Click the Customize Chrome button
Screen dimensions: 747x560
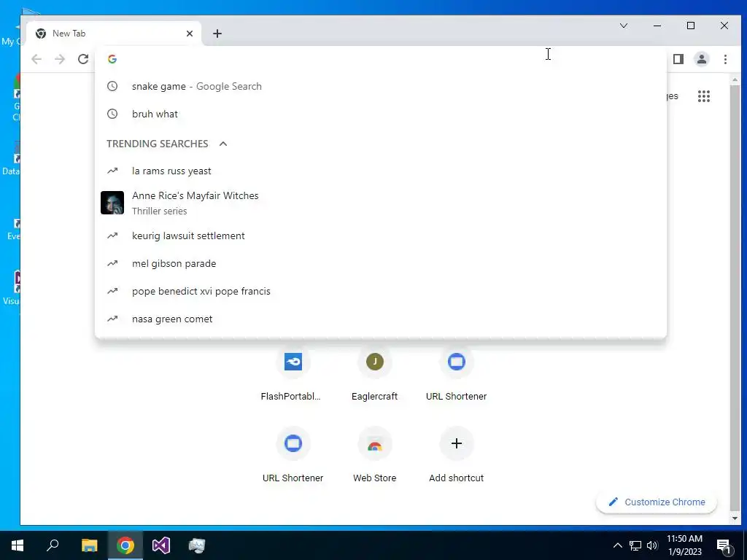[657, 502]
